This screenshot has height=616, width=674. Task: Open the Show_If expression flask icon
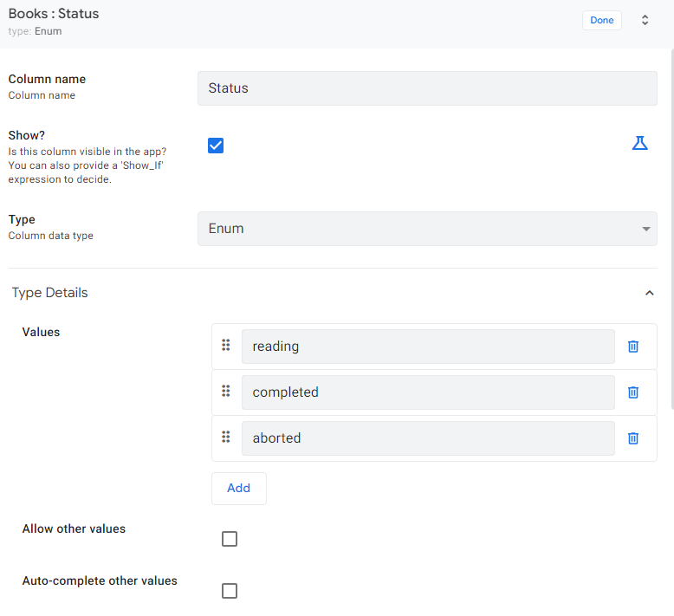[639, 144]
